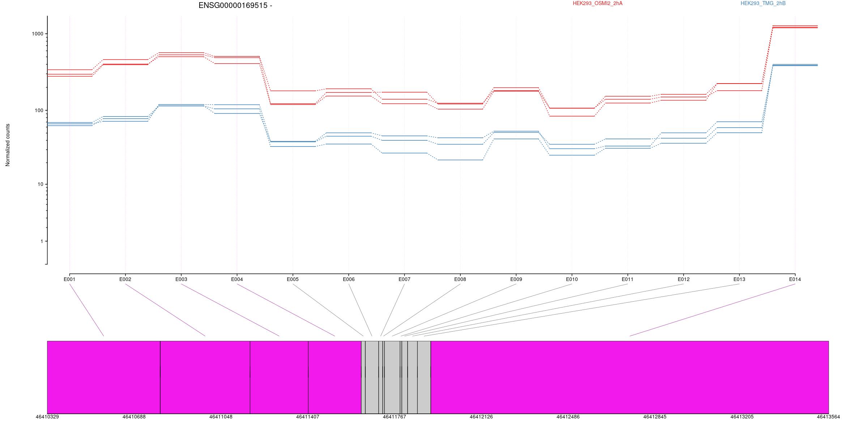This screenshot has height=434, width=868.
Task: Select exon label E009
Action: point(516,279)
